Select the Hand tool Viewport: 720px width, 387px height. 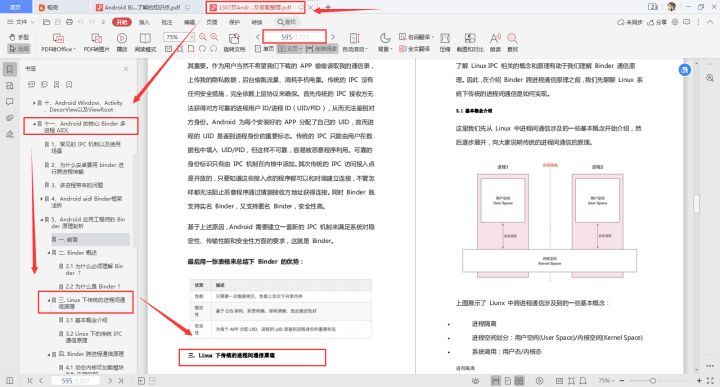coord(19,37)
